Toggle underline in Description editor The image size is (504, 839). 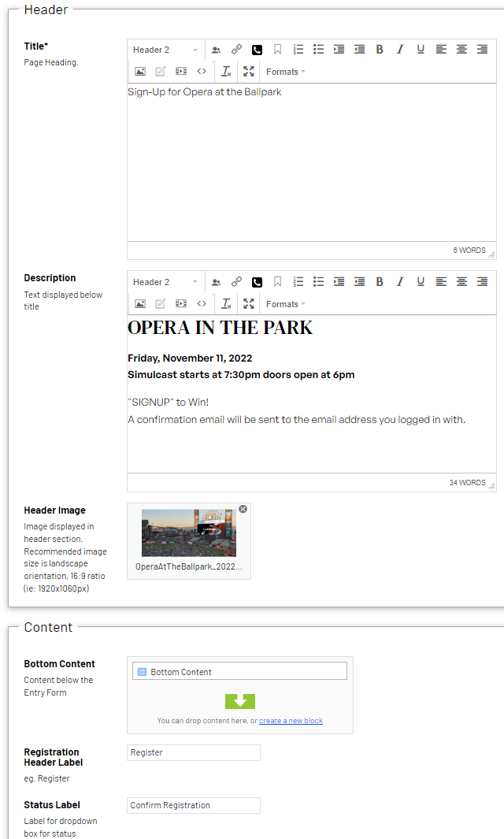[x=421, y=282]
